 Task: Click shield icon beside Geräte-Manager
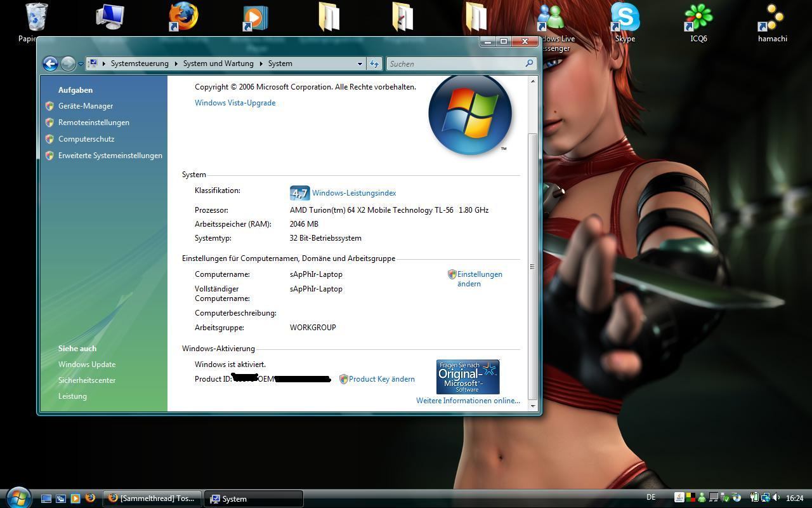click(49, 106)
